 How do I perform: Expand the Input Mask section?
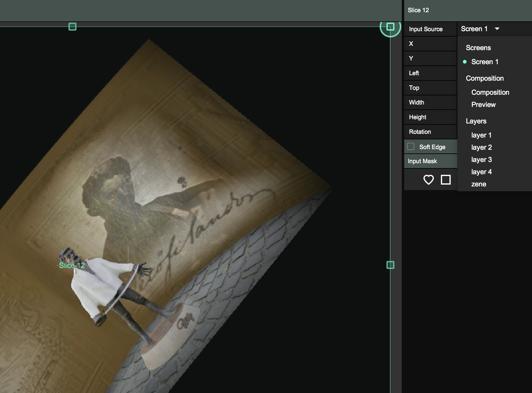(x=422, y=161)
